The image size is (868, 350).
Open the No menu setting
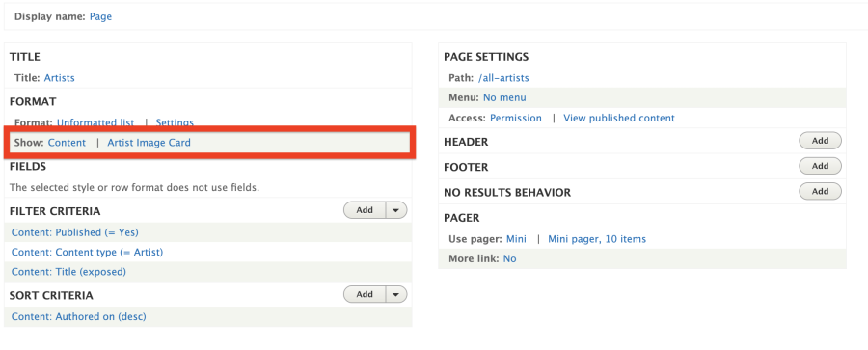pyautogui.click(x=504, y=98)
